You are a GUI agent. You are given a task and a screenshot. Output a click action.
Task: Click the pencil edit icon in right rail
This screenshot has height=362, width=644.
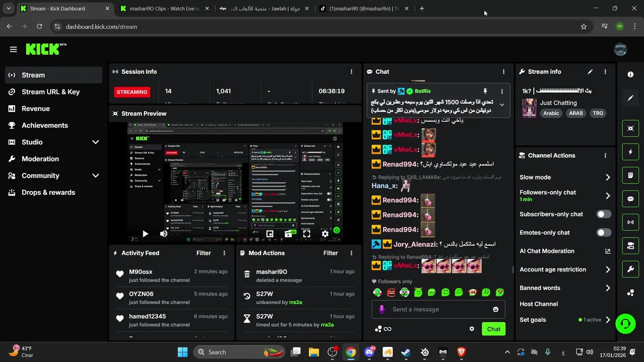(x=630, y=98)
